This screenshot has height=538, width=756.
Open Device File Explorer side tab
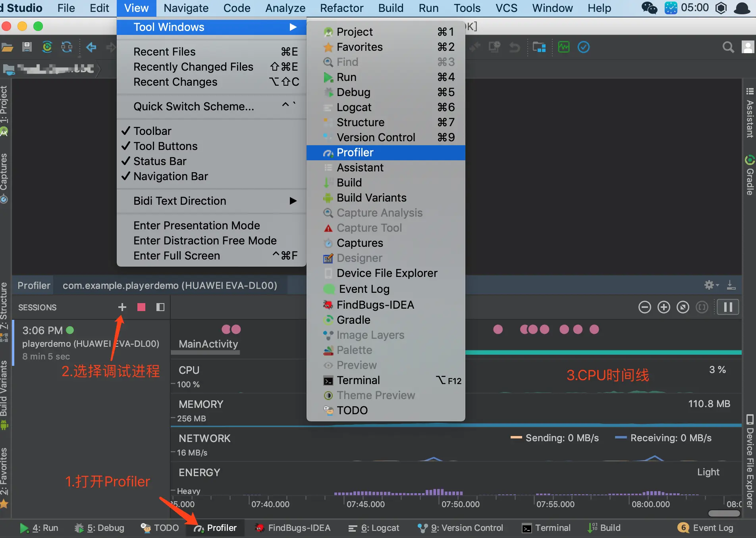click(x=750, y=462)
